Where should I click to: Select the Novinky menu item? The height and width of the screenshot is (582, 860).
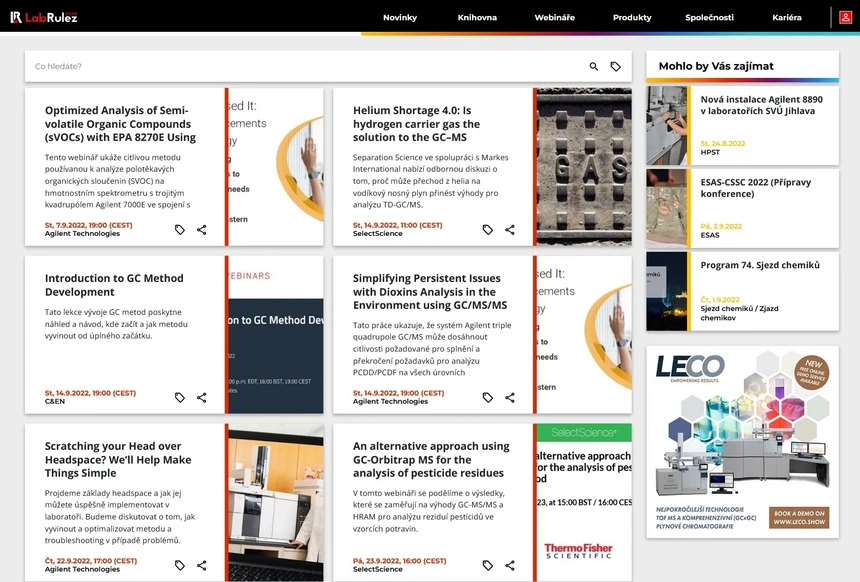pos(400,17)
